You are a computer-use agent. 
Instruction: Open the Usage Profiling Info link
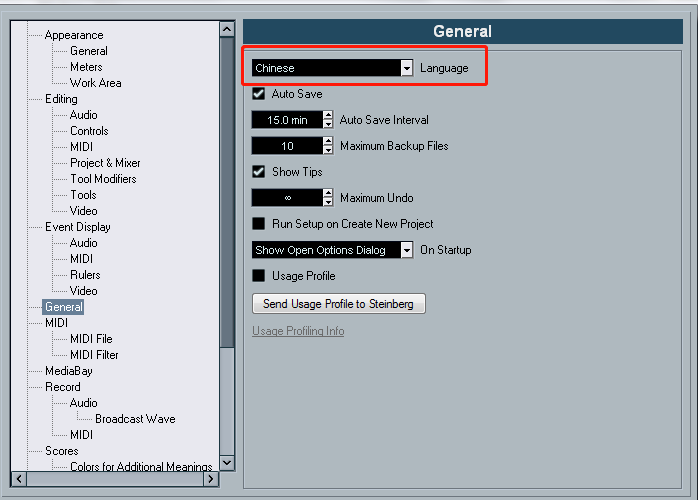tap(298, 331)
